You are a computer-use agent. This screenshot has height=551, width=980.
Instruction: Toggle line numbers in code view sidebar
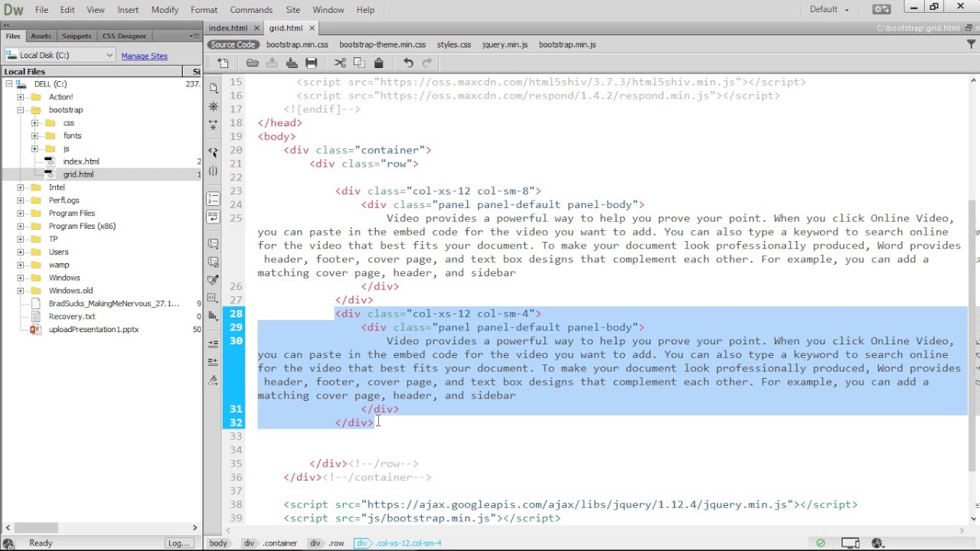pos(213,199)
